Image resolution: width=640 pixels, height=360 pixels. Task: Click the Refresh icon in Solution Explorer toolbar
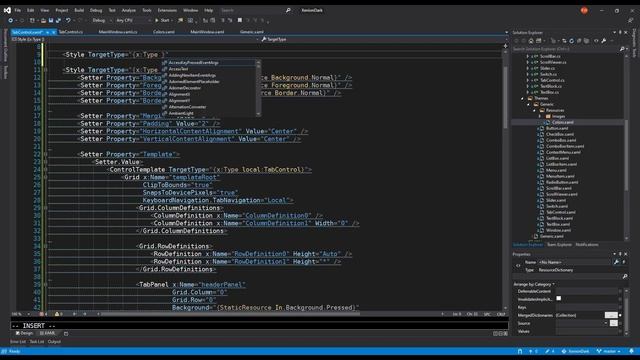pyautogui.click(x=571, y=41)
